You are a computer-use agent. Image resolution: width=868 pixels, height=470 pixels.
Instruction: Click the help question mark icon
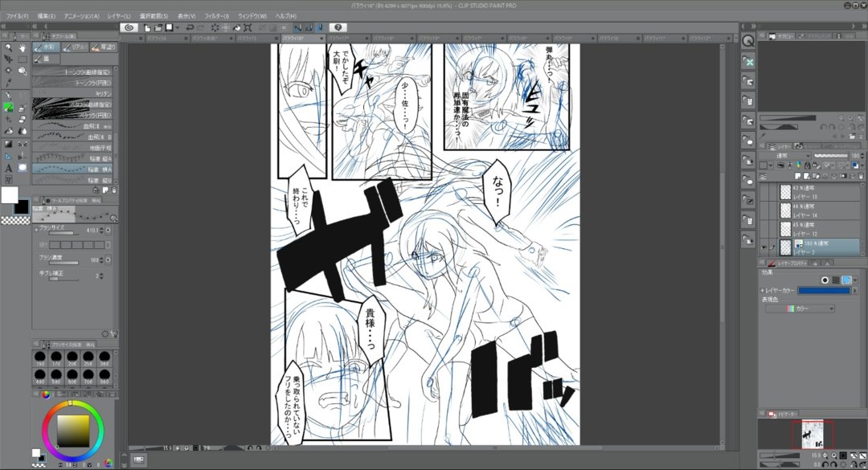pos(339,27)
